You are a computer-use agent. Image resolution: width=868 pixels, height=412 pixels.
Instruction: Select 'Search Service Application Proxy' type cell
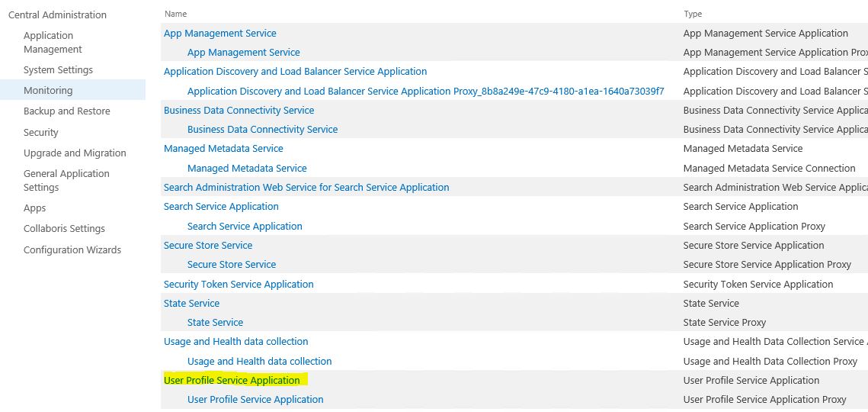(754, 227)
